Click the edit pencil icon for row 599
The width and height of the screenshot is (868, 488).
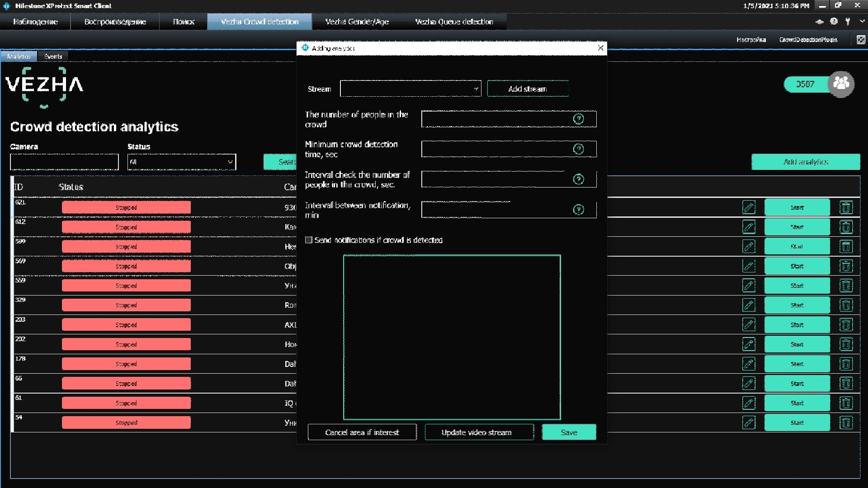click(749, 247)
